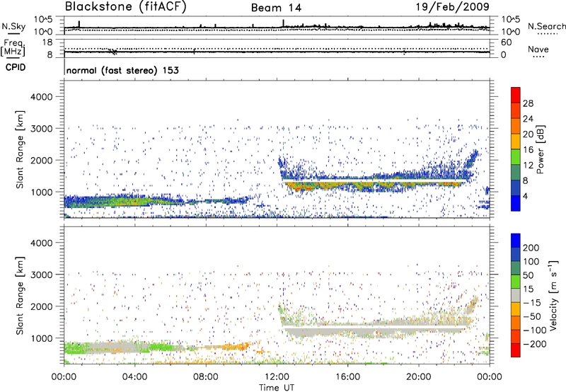Click the "Power [dB]" colour bar title

[x=540, y=149]
